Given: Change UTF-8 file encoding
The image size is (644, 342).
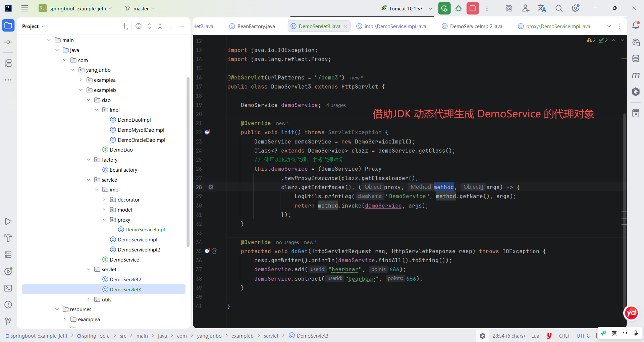Looking at the screenshot, I should tap(583, 336).
